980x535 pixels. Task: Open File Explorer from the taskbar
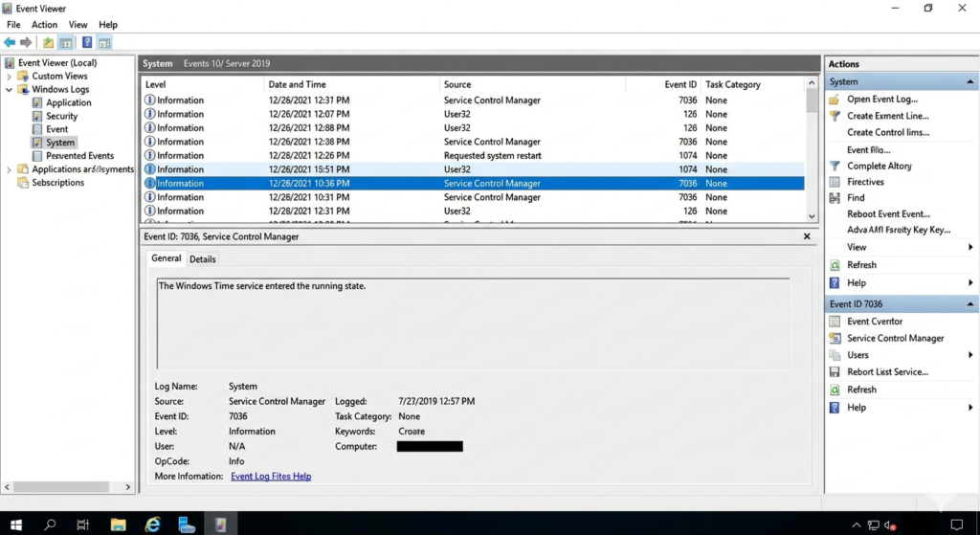pyautogui.click(x=118, y=524)
